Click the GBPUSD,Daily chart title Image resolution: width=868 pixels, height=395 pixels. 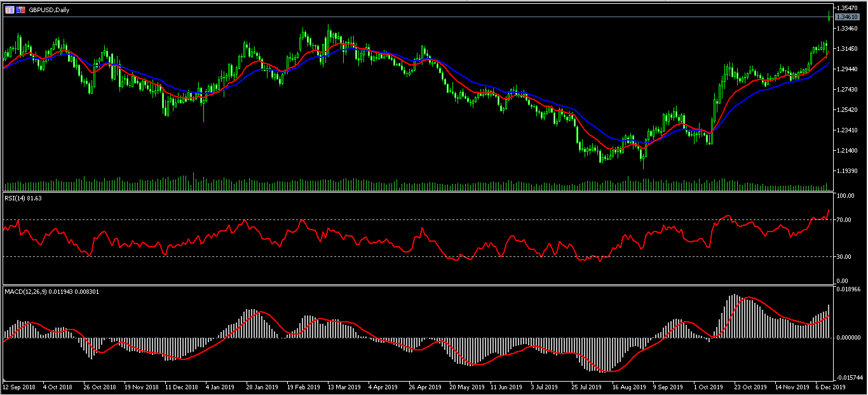tap(49, 10)
